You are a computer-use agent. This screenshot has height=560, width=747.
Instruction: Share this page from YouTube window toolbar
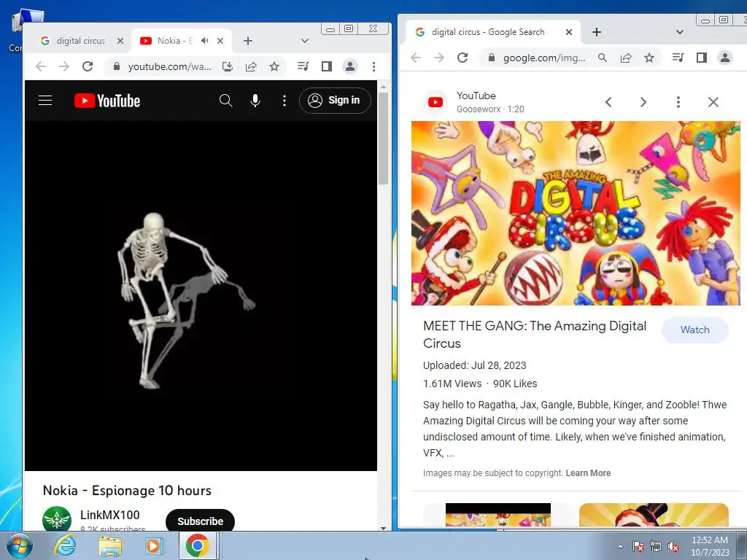tap(251, 66)
